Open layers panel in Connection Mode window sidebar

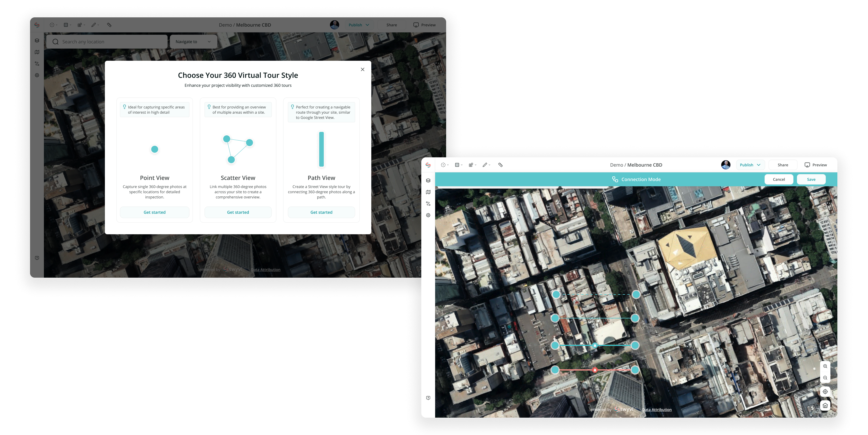[428, 180]
